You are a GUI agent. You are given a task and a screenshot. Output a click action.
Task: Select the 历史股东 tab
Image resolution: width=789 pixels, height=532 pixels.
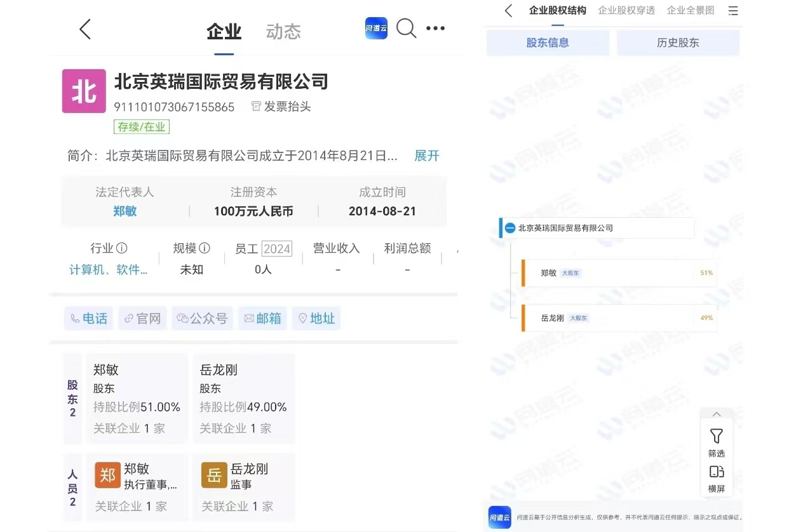[x=678, y=43]
